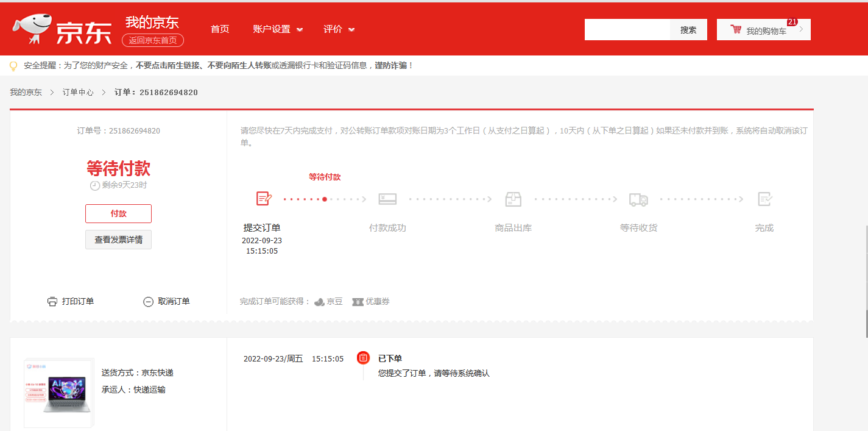Expand the 评价 dropdown menu

[339, 29]
